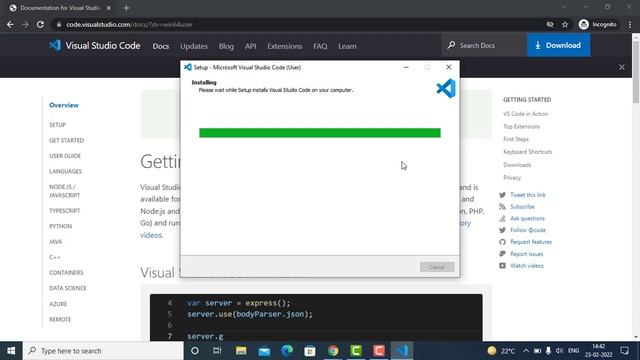Click the Search Docs magnifier icon
Screen dimensions: 640x360
click(451, 45)
